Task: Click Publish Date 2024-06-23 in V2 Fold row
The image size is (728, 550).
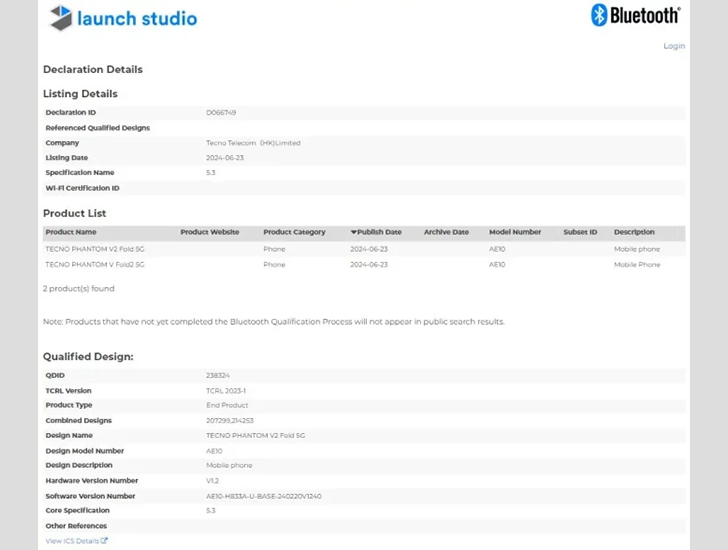Action: [x=369, y=249]
